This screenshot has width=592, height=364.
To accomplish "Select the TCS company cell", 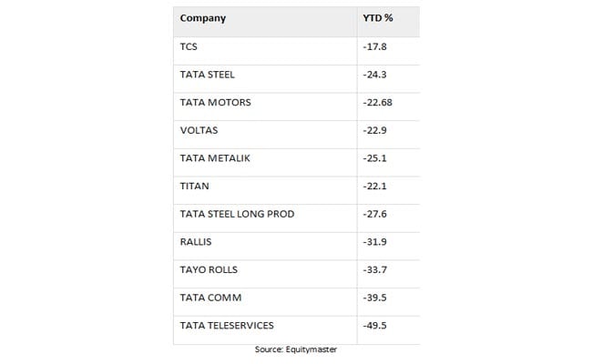I will click(x=190, y=45).
